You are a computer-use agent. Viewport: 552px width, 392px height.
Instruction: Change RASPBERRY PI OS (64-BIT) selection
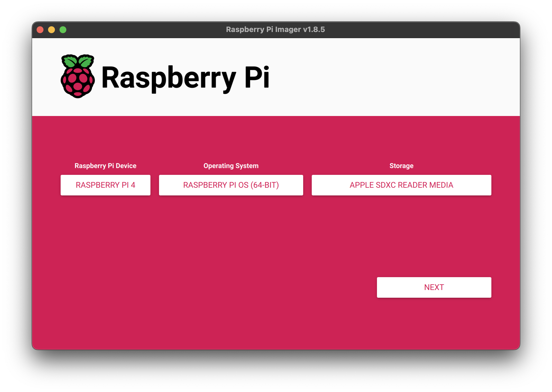click(x=231, y=185)
